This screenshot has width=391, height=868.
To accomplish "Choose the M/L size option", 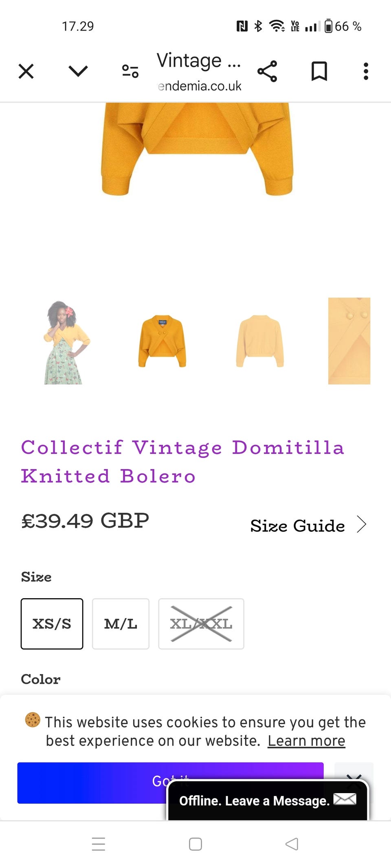I will (121, 623).
